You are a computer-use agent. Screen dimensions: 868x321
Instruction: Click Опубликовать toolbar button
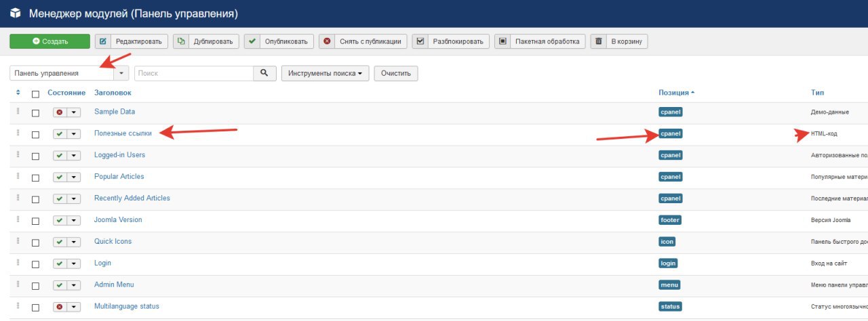click(x=279, y=41)
